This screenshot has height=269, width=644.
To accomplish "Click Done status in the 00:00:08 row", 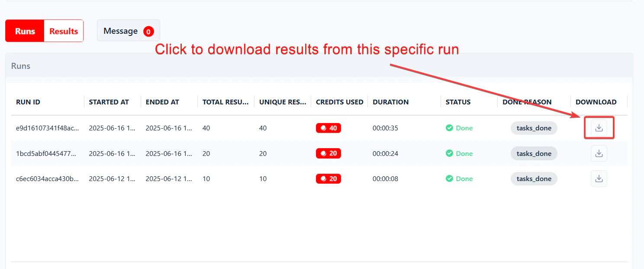I will (x=459, y=178).
